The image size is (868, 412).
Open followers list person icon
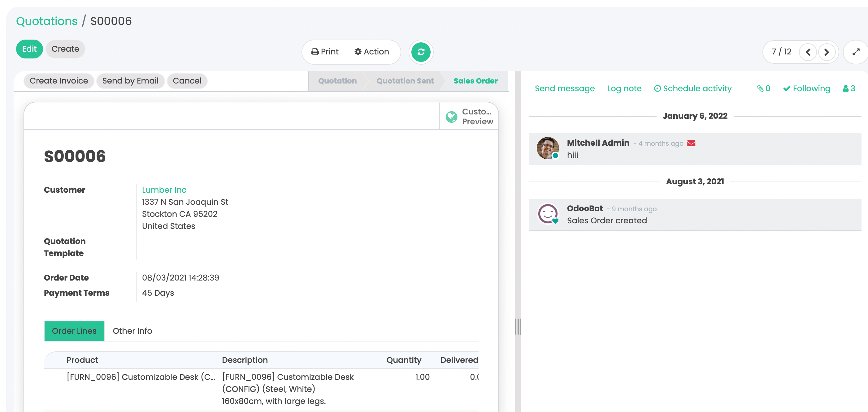click(849, 88)
